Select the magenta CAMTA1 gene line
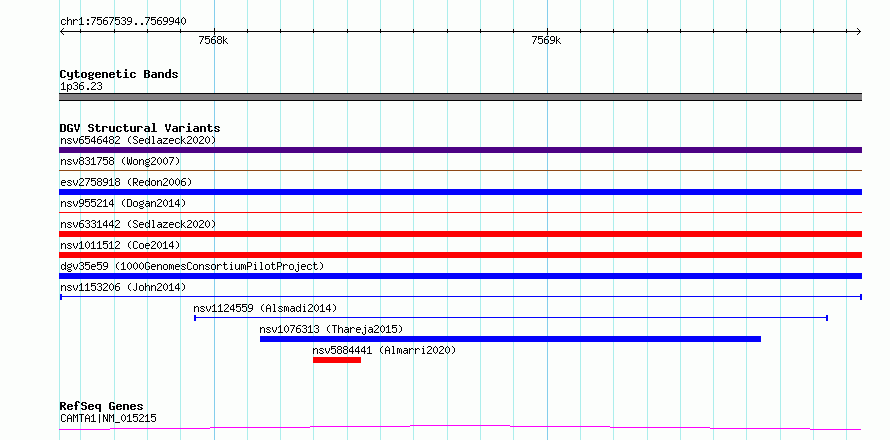Viewport: 890px width, 440px height. click(x=460, y=427)
